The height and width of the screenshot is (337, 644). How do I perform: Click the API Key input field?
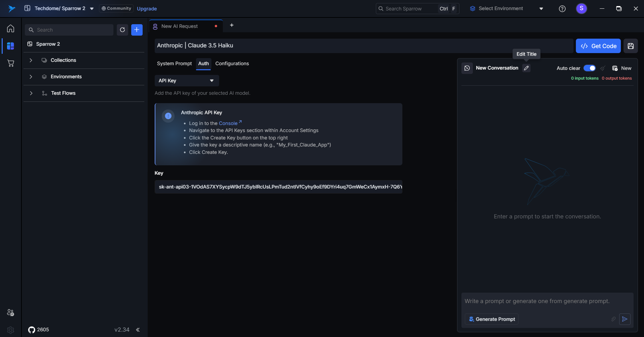pos(278,187)
